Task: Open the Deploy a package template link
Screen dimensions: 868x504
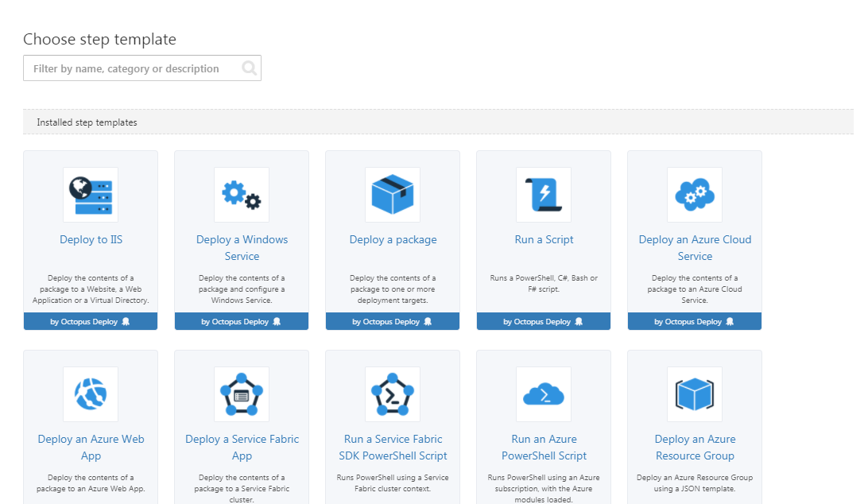Action: point(392,239)
